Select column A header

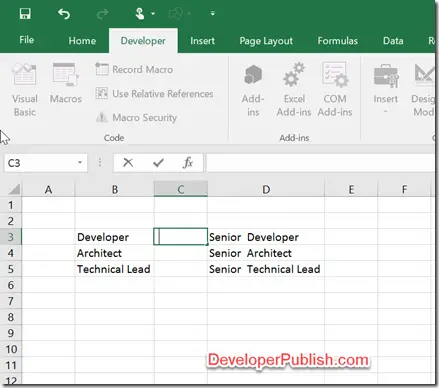coord(48,189)
